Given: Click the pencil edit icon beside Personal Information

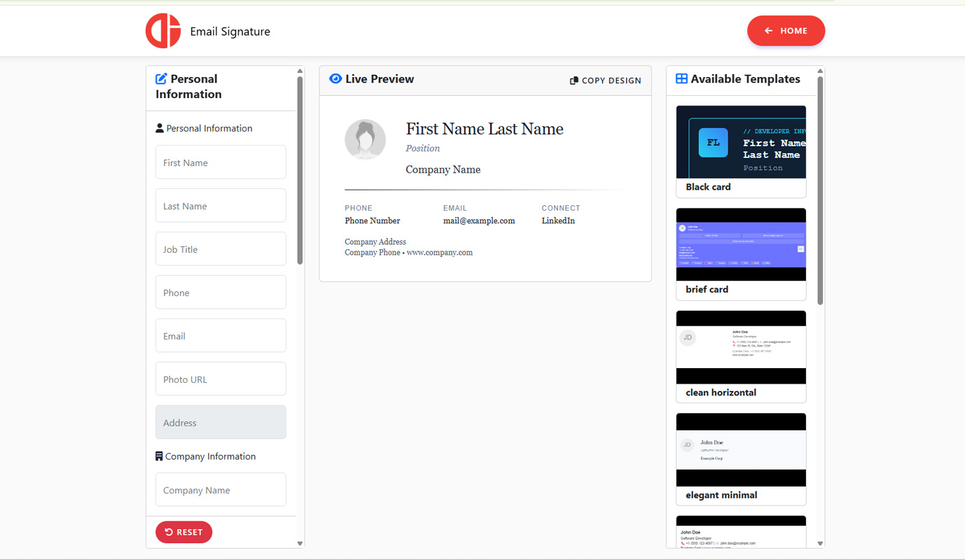Looking at the screenshot, I should point(161,79).
